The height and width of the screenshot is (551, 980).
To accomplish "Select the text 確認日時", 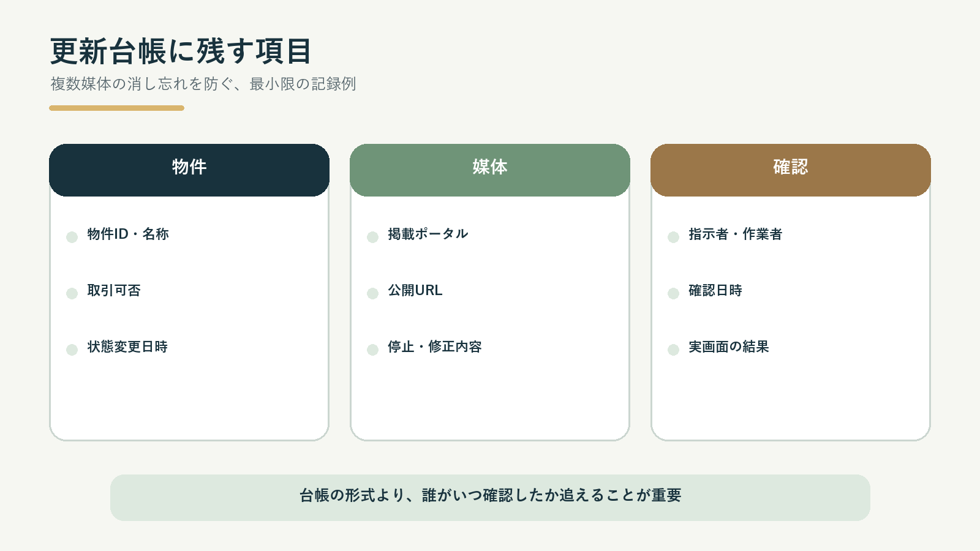I will pos(715,290).
